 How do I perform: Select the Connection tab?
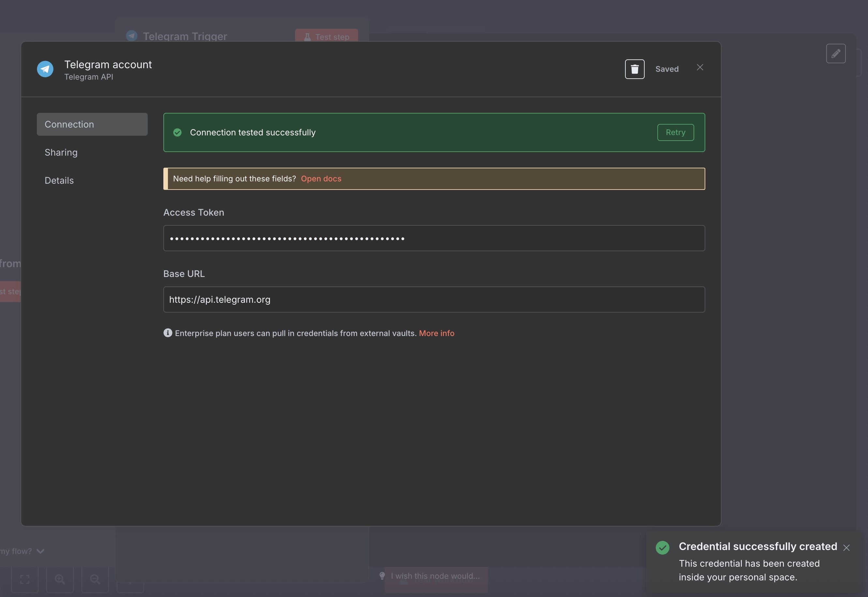point(92,124)
